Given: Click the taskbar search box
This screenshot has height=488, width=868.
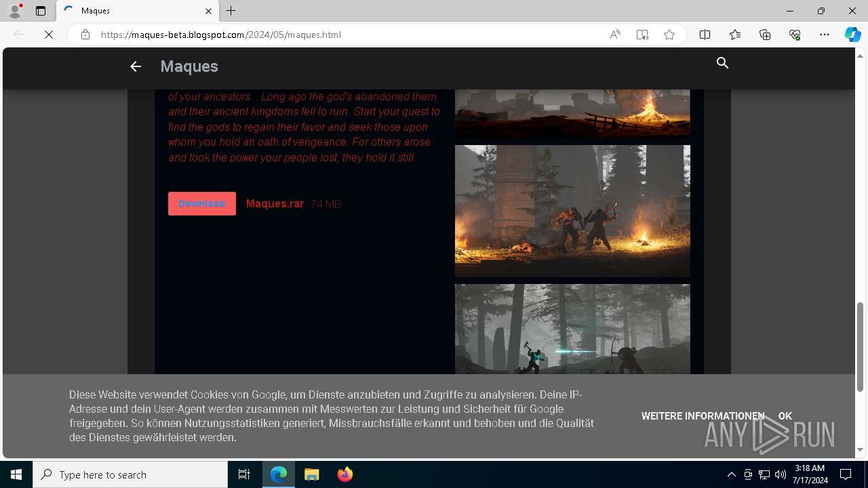Looking at the screenshot, I should click(x=130, y=474).
